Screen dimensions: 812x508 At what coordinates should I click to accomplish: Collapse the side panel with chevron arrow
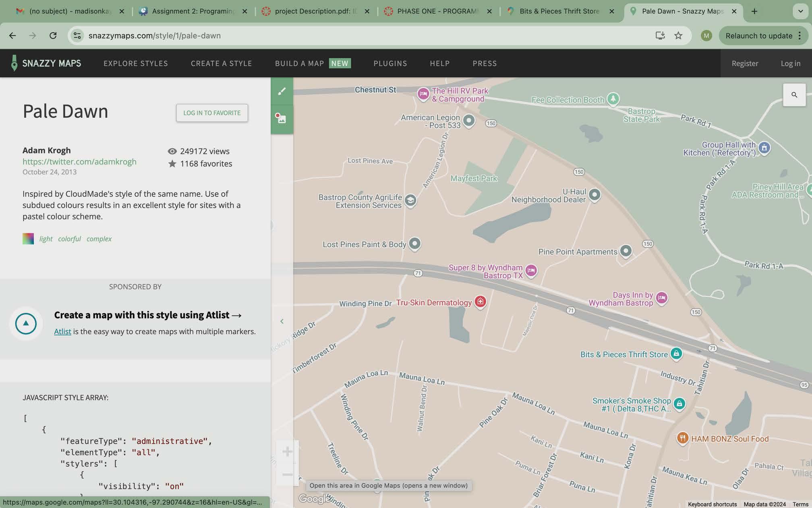(282, 321)
